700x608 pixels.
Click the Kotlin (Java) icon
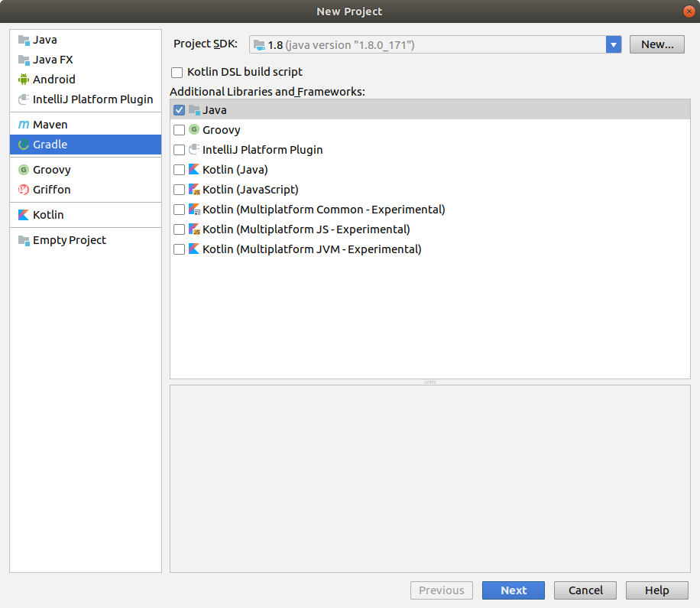point(194,169)
